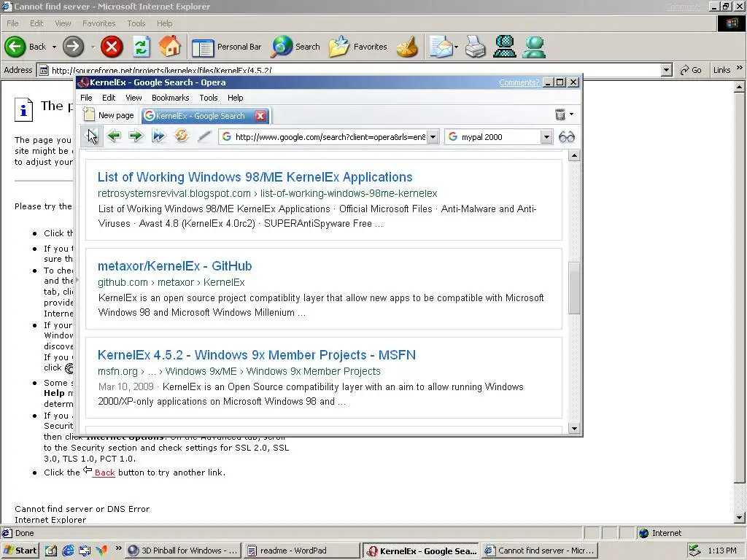747x560 pixels.
Task: Click the Opera vertical scrollbar thumb
Action: point(574,287)
